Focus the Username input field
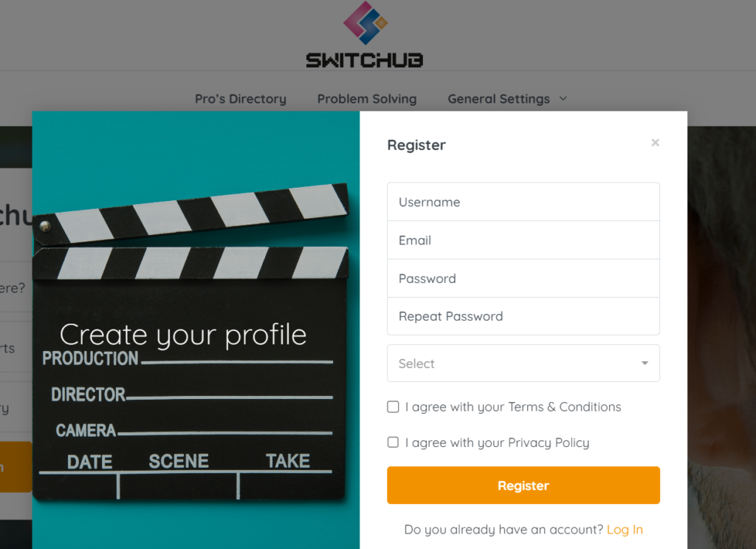This screenshot has width=756, height=549. point(523,202)
